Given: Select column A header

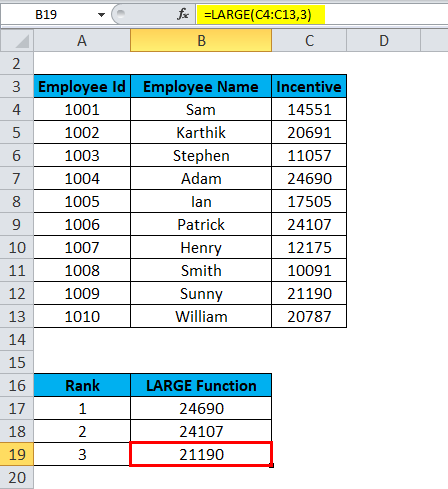Looking at the screenshot, I should tap(82, 41).
